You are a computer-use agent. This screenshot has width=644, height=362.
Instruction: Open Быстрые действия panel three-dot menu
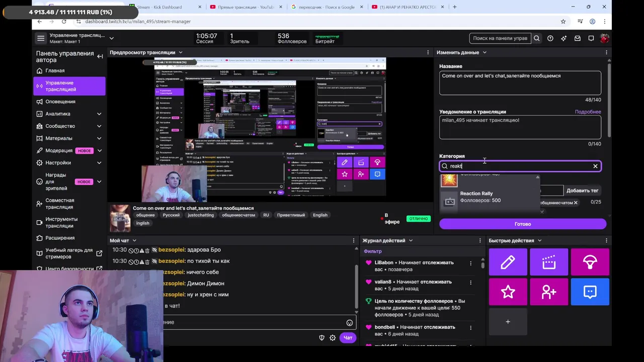(x=606, y=240)
